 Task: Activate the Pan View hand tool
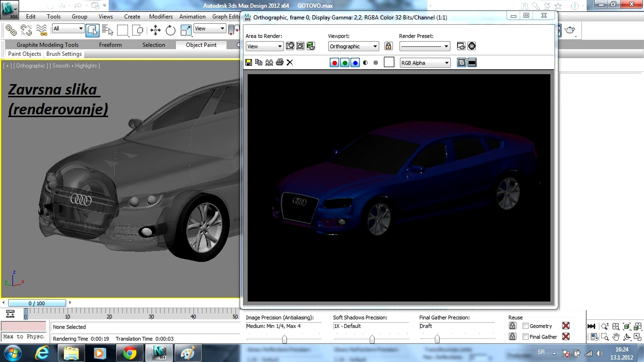coord(616,337)
